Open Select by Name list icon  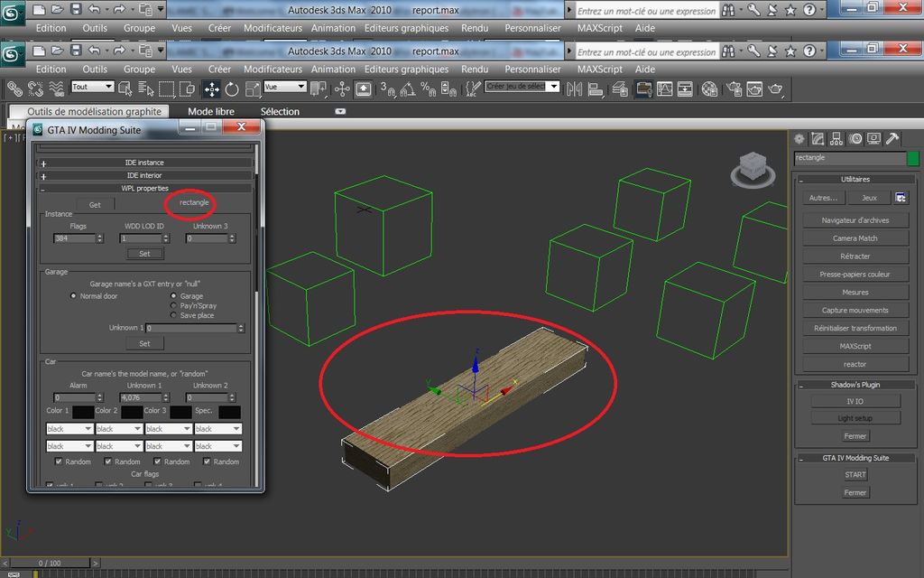145,89
